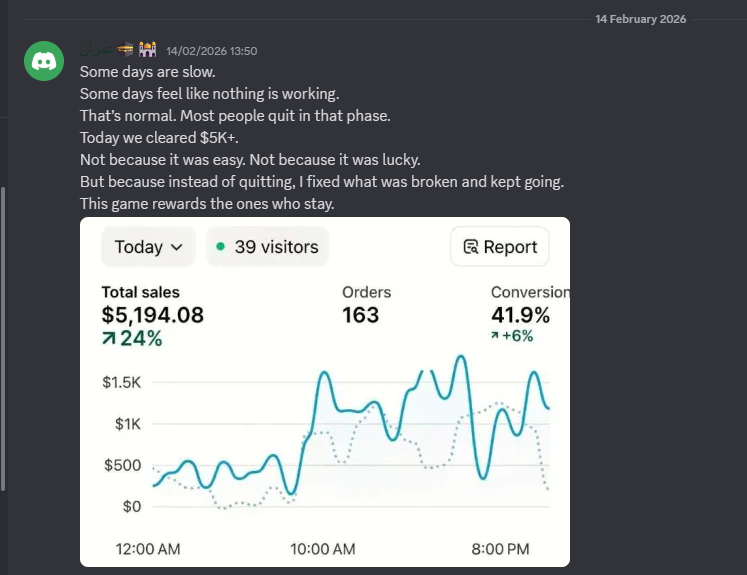Viewport: 747px width, 575px height.
Task: Open the Today date range dropdown
Action: [x=148, y=247]
